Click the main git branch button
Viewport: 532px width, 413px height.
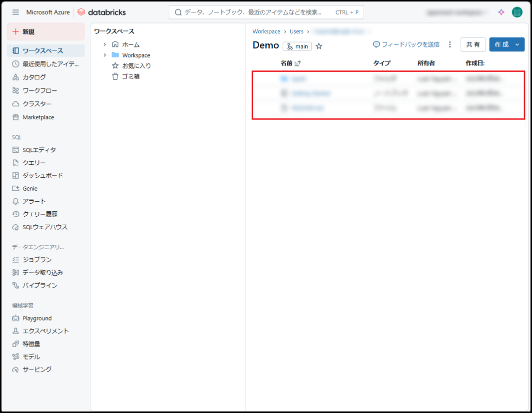pyautogui.click(x=297, y=46)
